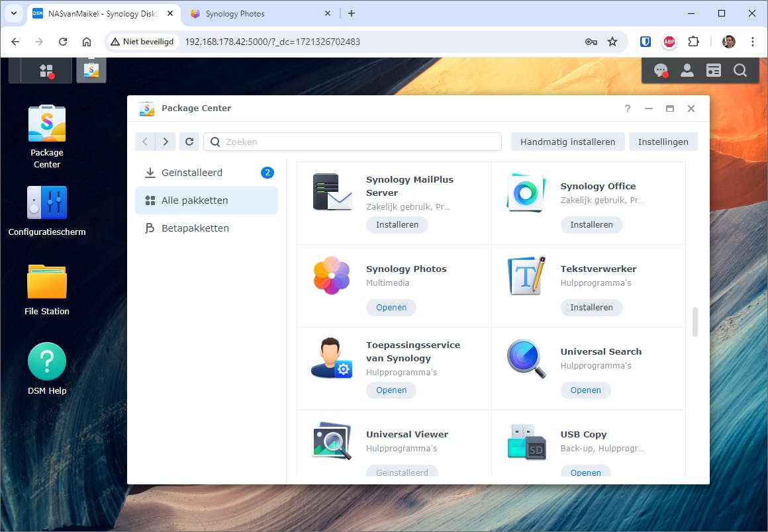Click the Universal Search package title
Image resolution: width=768 pixels, height=532 pixels.
tap(601, 351)
